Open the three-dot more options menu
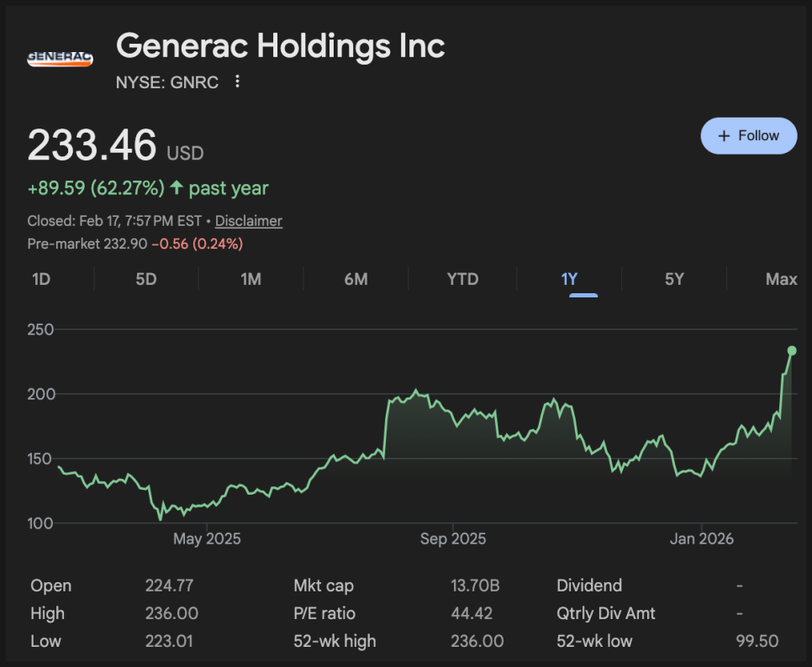This screenshot has width=812, height=667. 238,81
